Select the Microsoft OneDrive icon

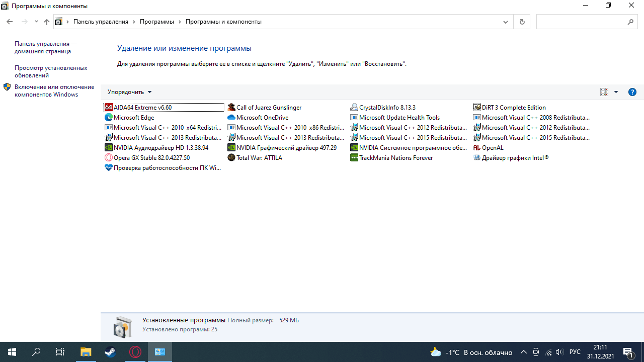pos(231,117)
